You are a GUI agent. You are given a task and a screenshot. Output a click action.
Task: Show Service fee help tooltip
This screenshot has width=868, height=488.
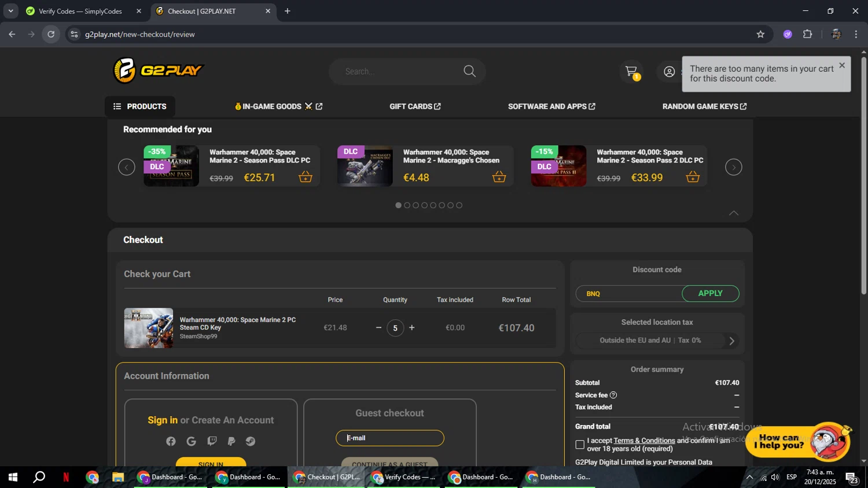[x=613, y=395]
